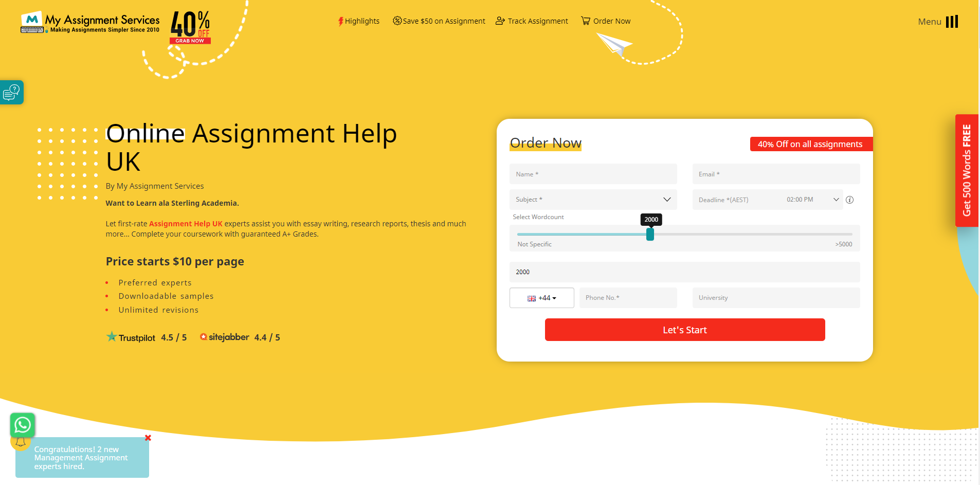This screenshot has width=980, height=485.
Task: Open the hamburger Menu bars icon
Action: pos(952,22)
